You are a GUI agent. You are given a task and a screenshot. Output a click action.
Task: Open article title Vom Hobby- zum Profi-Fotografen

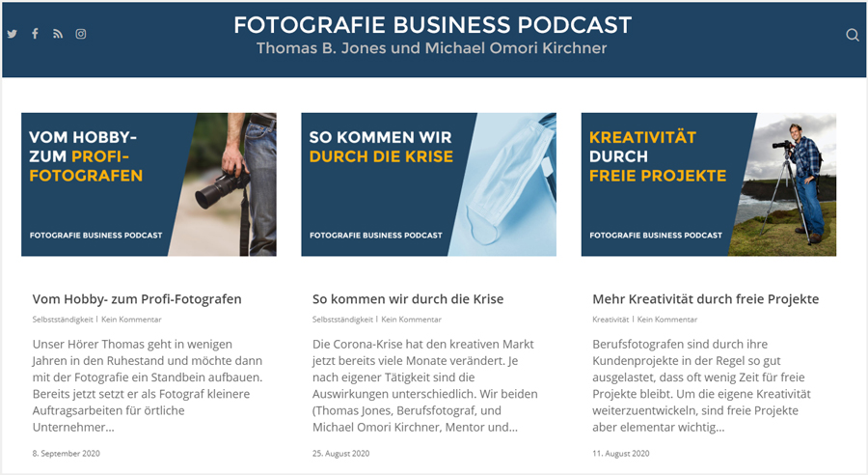(137, 299)
